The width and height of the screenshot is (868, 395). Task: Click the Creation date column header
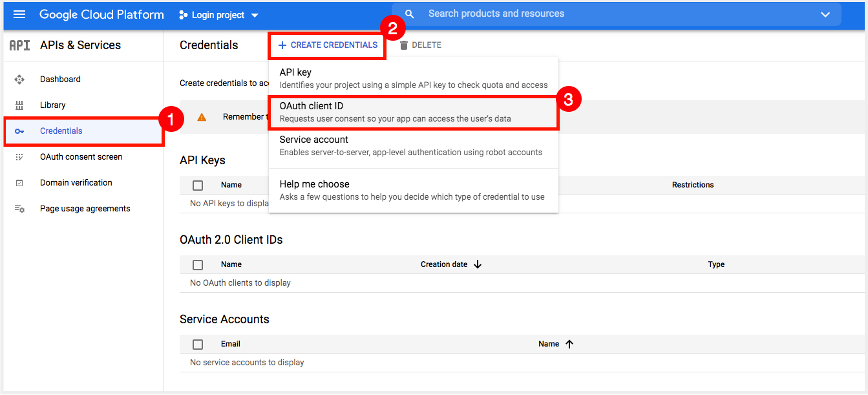(x=444, y=264)
